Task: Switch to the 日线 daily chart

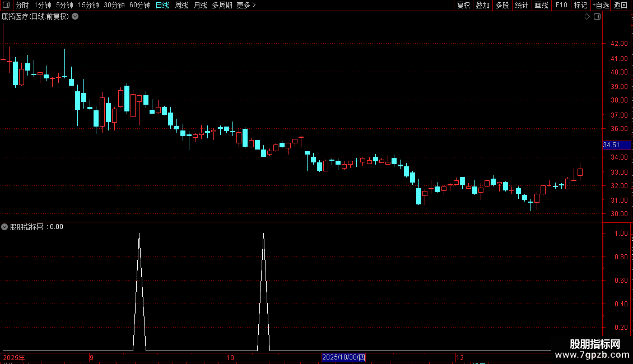Action: point(162,5)
